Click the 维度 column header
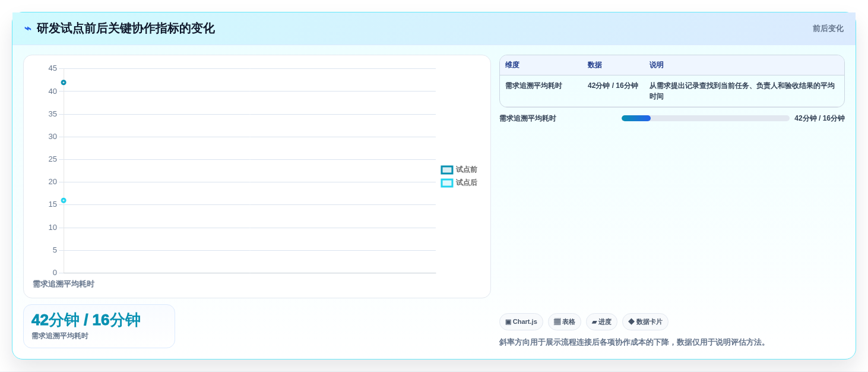 pyautogui.click(x=512, y=65)
